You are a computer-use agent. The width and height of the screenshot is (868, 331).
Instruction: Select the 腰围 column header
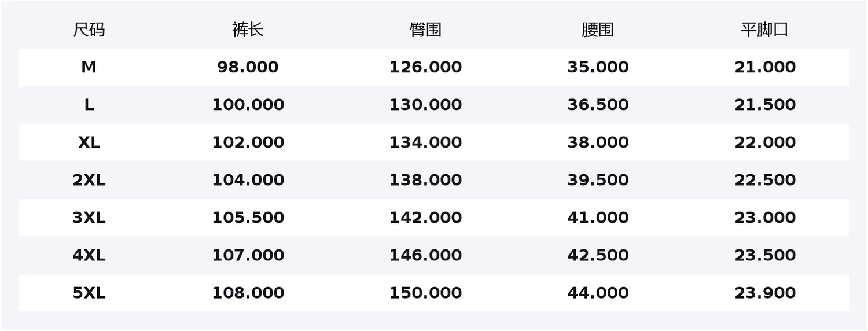point(598,30)
